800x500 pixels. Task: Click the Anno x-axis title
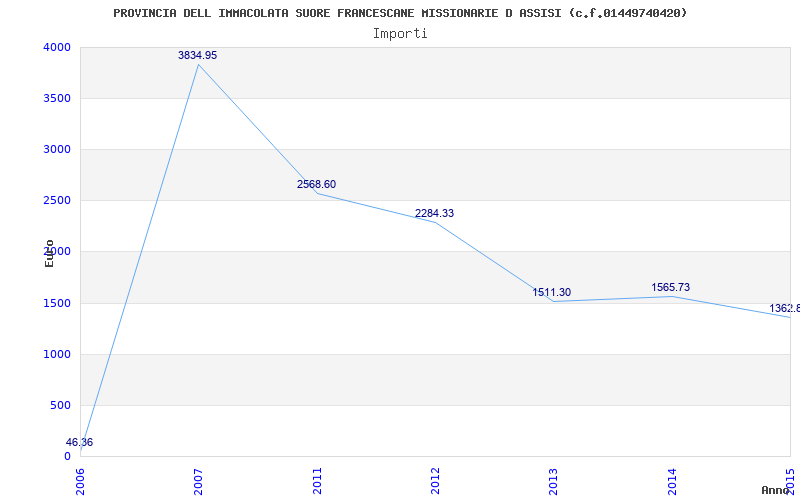tap(776, 490)
